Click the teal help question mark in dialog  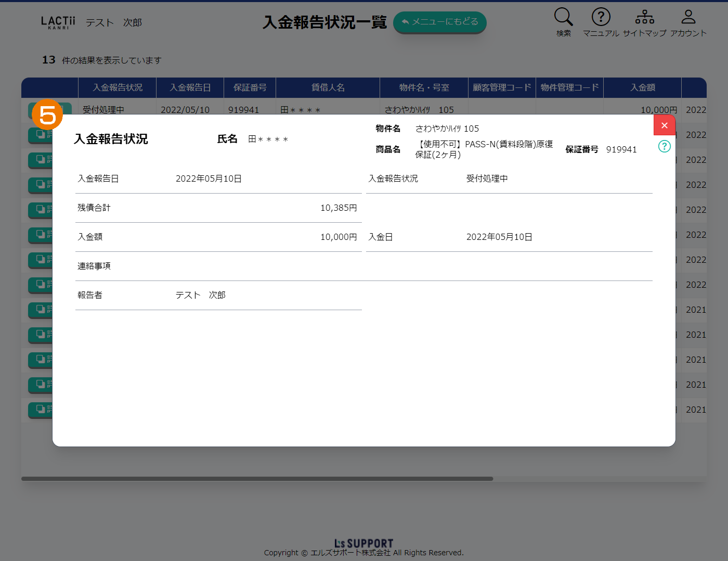[x=664, y=146]
